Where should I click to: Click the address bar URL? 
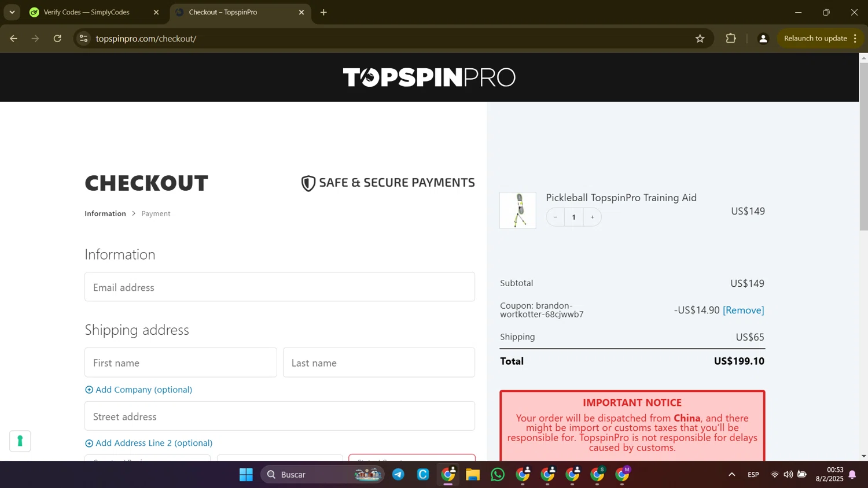pyautogui.click(x=146, y=39)
